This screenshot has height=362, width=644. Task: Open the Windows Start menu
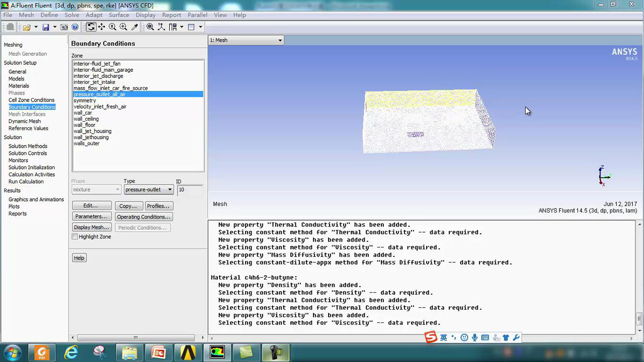click(x=12, y=352)
